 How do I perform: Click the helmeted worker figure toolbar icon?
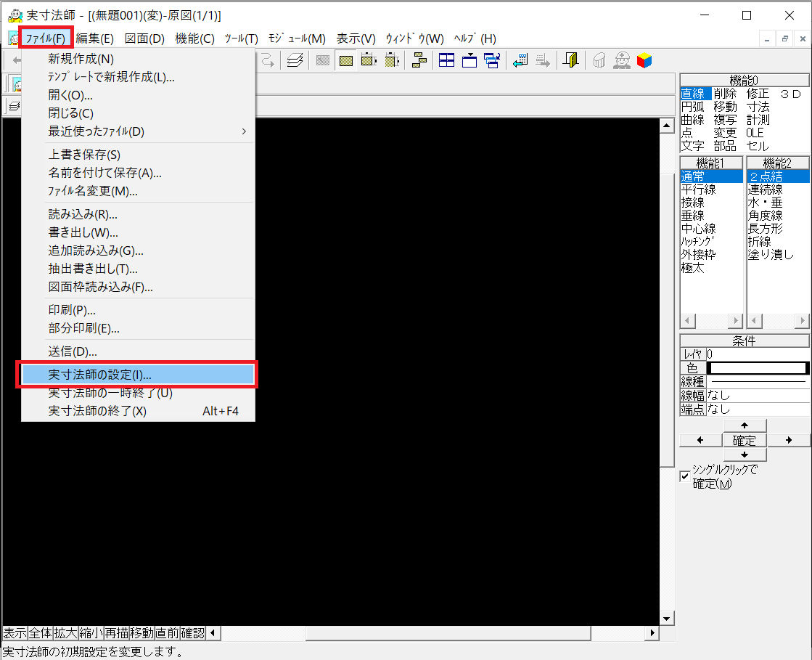(622, 61)
